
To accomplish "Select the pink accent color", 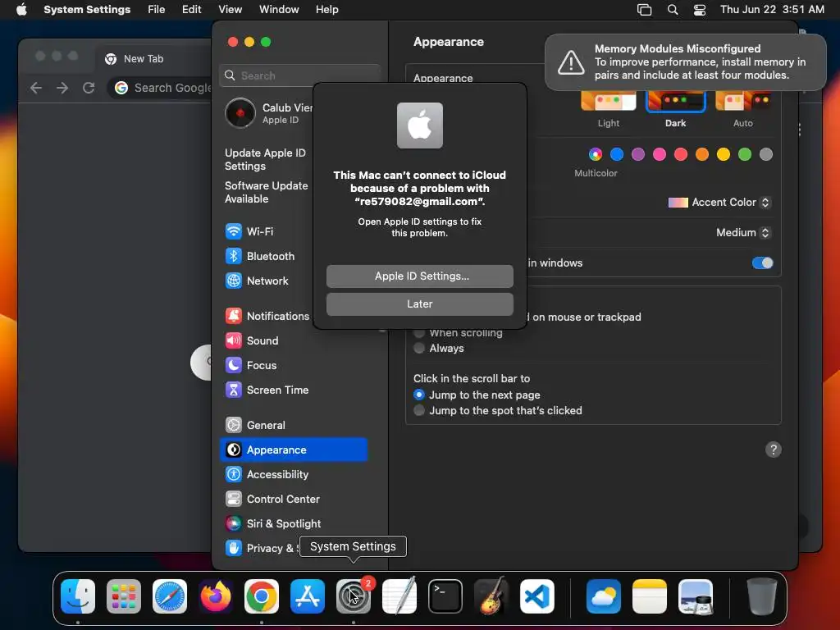I will (x=660, y=154).
